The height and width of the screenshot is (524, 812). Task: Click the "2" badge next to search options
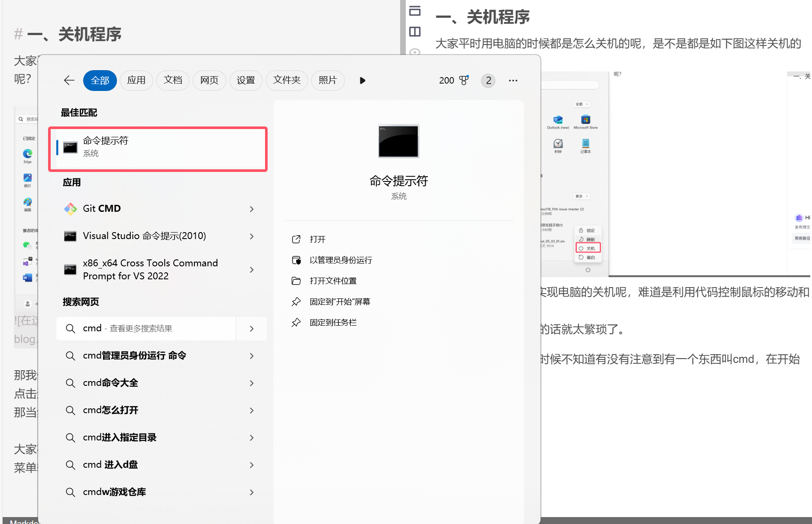(x=488, y=81)
